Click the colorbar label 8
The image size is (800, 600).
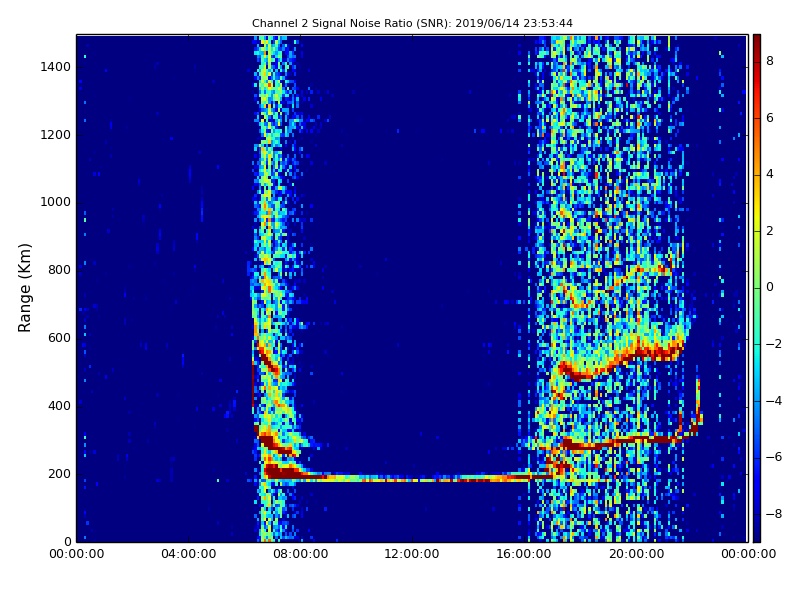point(770,61)
